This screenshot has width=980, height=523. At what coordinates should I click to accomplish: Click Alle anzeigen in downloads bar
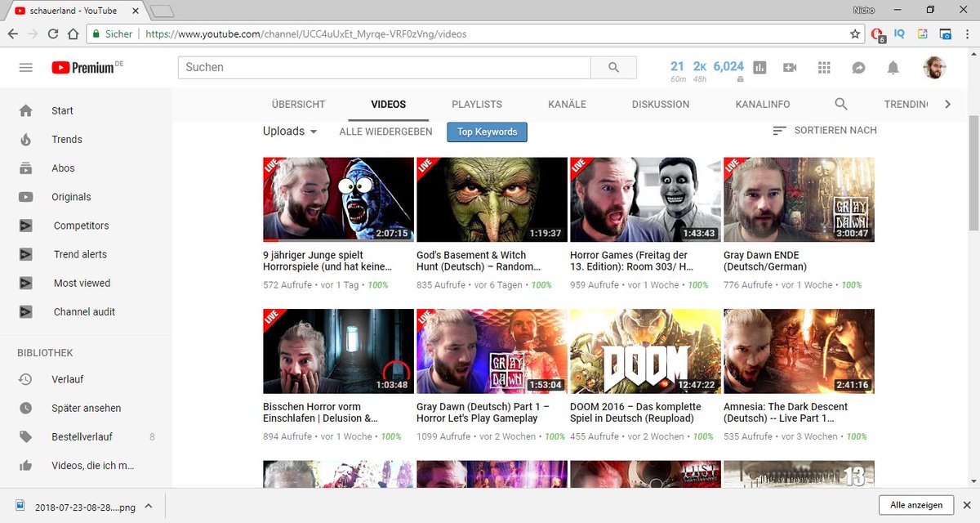click(x=915, y=505)
